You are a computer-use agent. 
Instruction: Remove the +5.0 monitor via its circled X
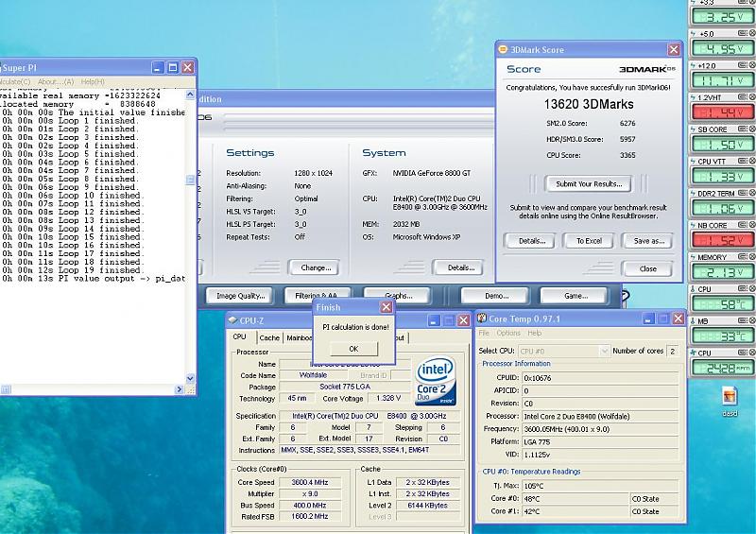click(752, 33)
